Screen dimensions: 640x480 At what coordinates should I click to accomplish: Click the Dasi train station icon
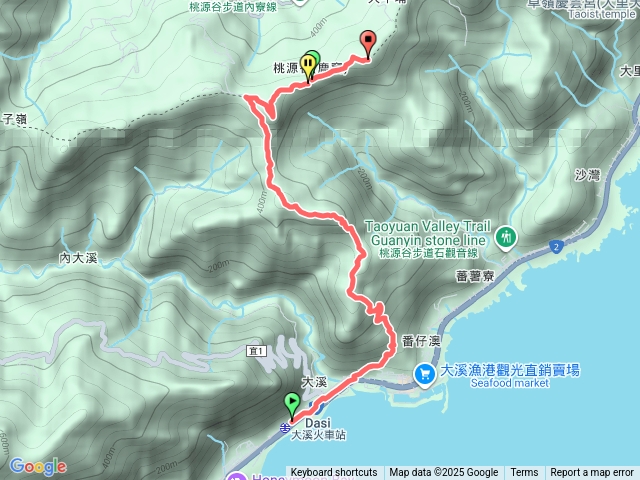(285, 428)
